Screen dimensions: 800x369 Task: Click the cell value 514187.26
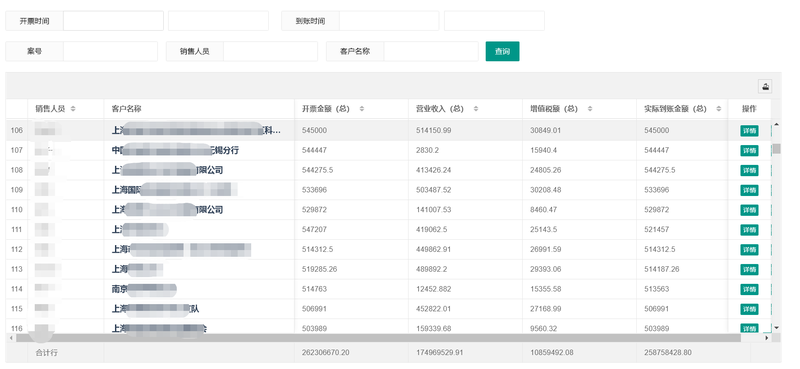(x=662, y=269)
